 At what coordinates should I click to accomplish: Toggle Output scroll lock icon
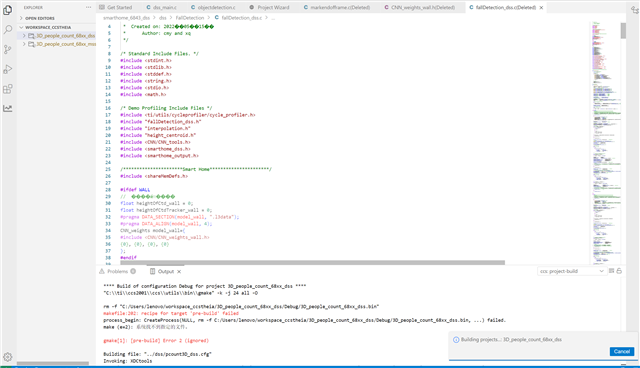(619, 271)
